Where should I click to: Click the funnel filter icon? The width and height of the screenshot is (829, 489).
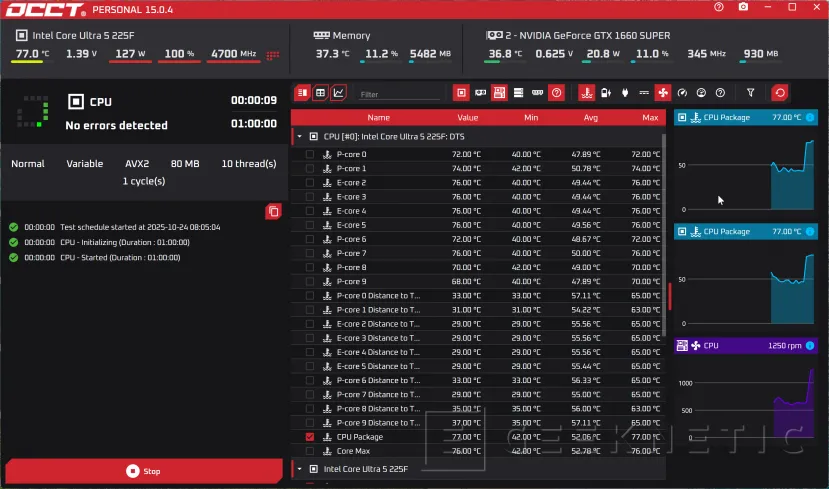tap(751, 93)
